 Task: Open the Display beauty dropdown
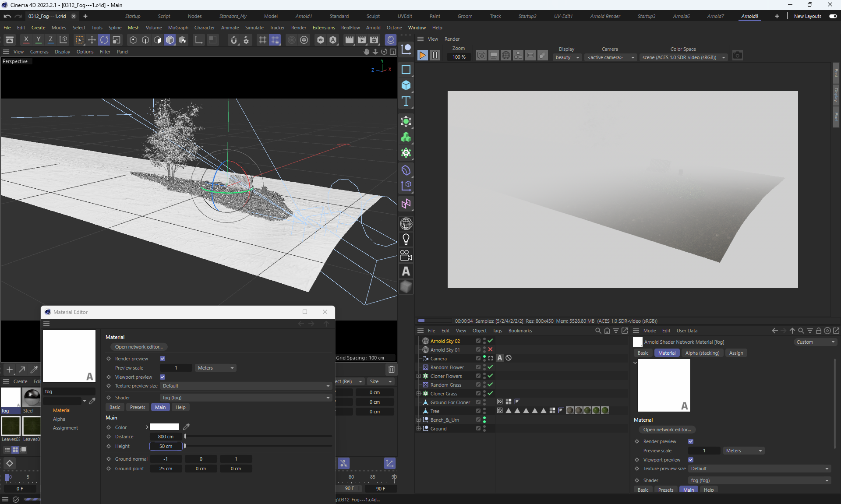click(x=567, y=57)
